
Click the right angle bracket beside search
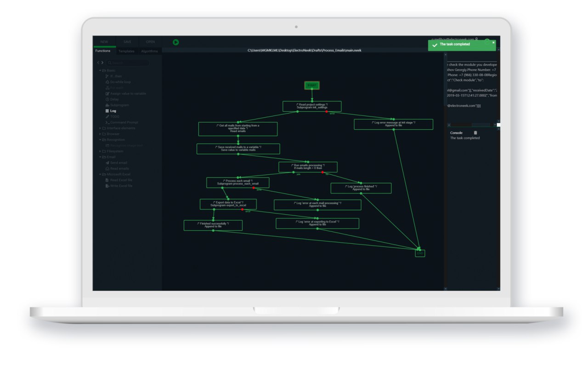click(x=103, y=63)
